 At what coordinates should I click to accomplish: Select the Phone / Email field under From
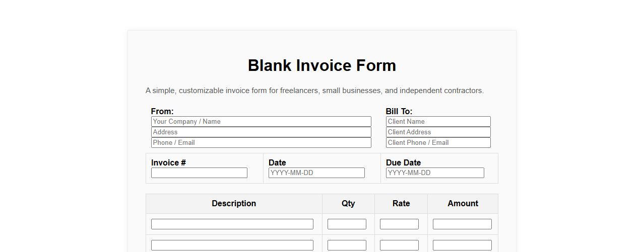click(261, 142)
